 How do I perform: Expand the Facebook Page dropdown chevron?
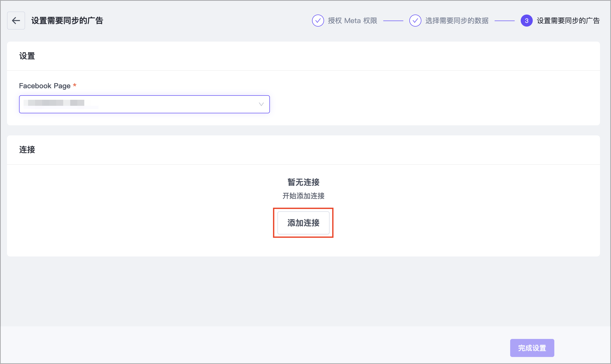point(261,104)
